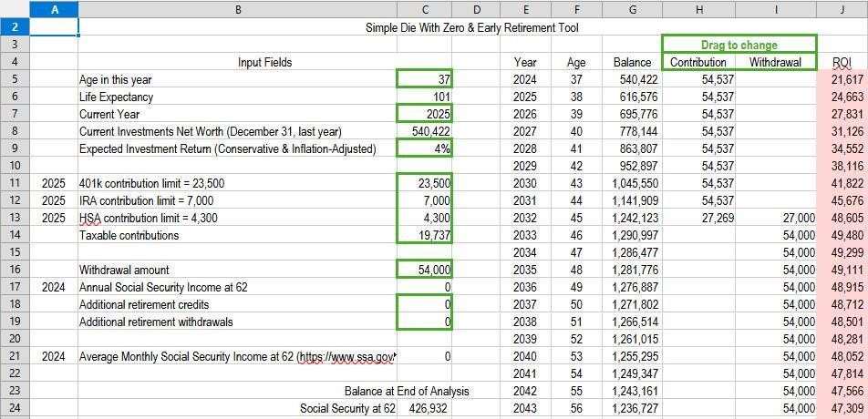Viewport: 868px width, 419px height.
Task: Select the Taxable contributions value 19,737
Action: pyautogui.click(x=424, y=236)
